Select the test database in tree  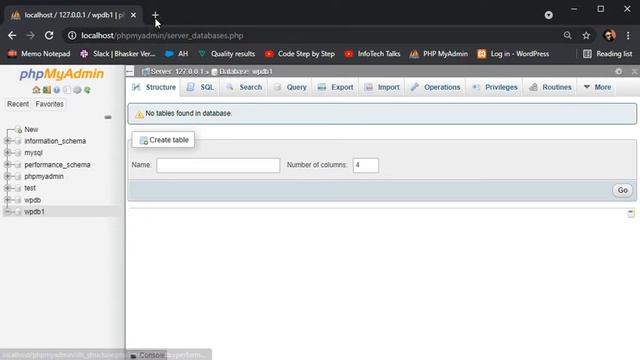tap(30, 188)
